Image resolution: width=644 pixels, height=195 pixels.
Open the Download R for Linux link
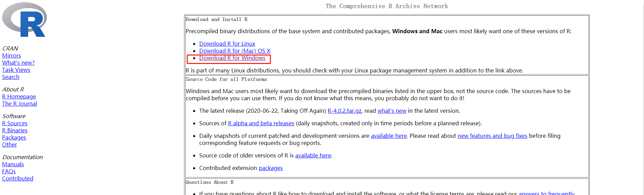(x=227, y=44)
